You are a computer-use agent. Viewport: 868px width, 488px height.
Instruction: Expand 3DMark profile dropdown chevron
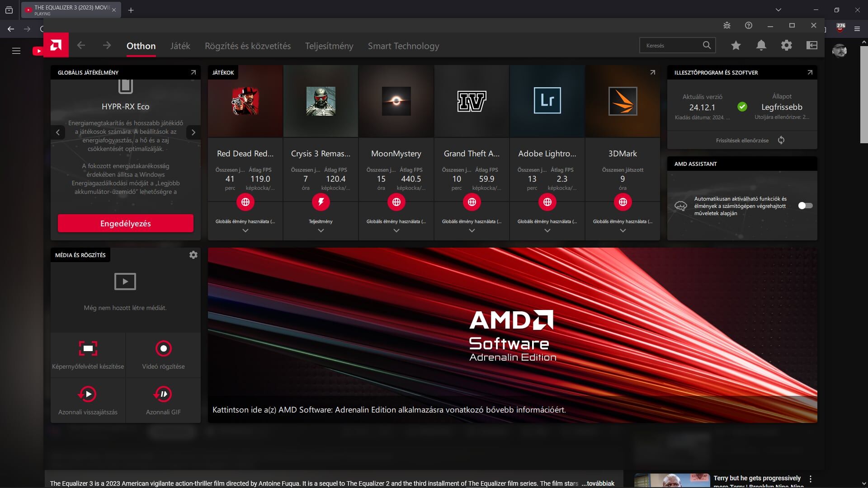(x=623, y=230)
